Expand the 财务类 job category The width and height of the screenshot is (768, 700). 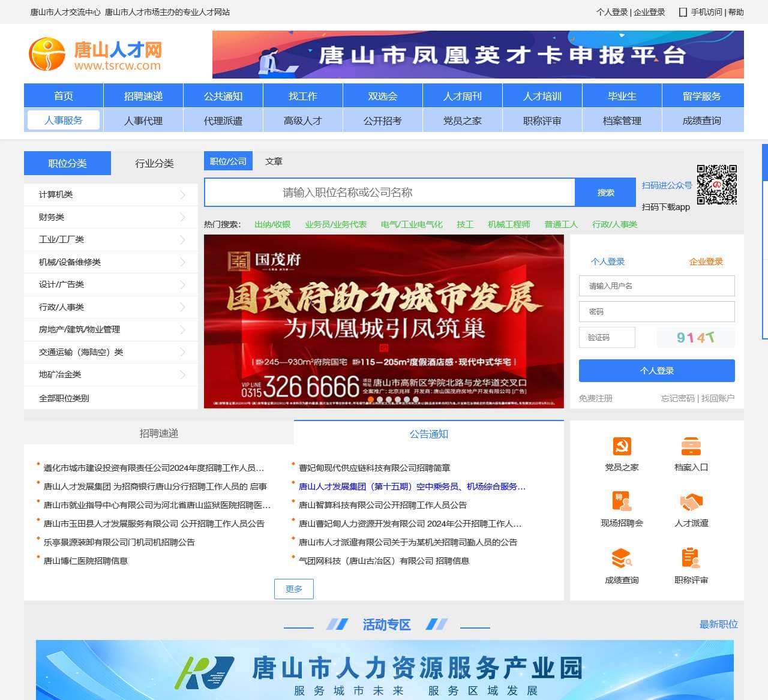111,217
